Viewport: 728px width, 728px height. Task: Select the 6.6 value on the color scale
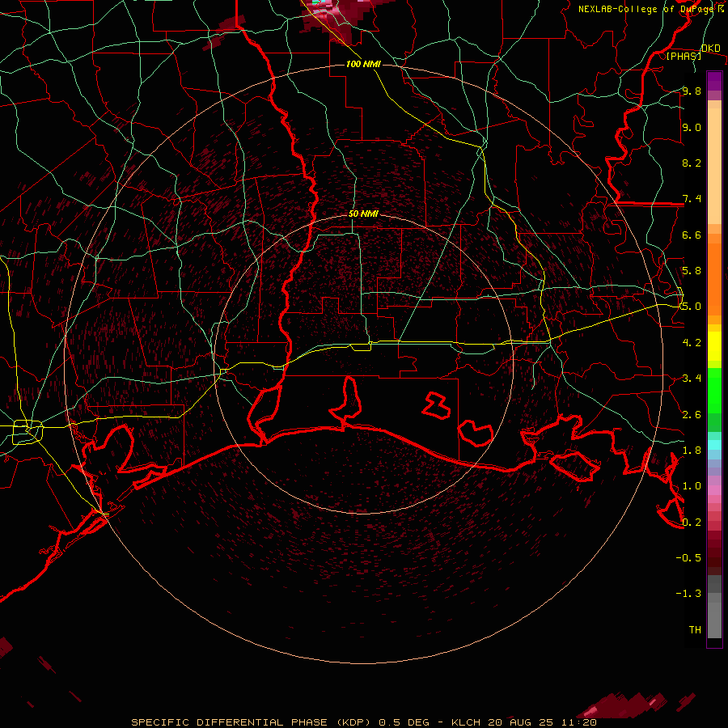pos(692,235)
